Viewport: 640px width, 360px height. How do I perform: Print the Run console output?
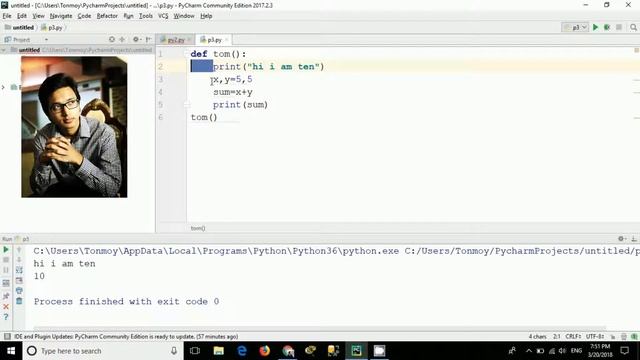19,291
